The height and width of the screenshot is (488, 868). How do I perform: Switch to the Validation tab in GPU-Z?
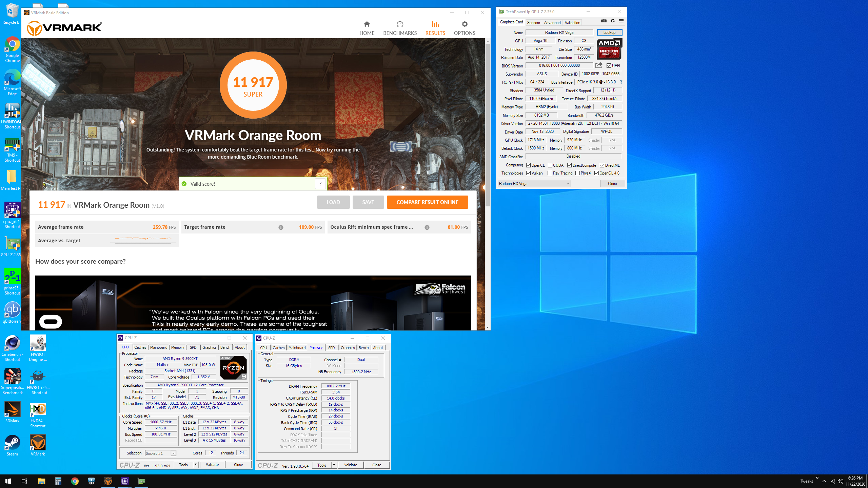pos(572,23)
